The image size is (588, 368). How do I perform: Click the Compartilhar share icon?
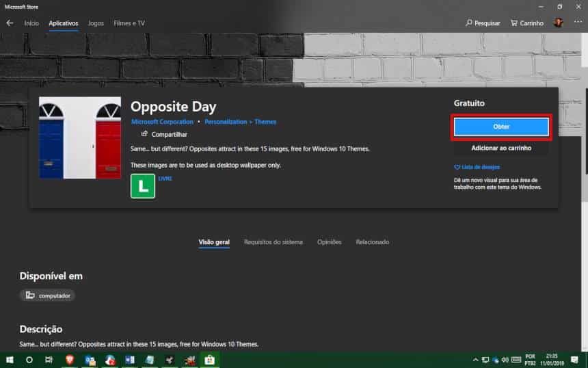click(144, 134)
